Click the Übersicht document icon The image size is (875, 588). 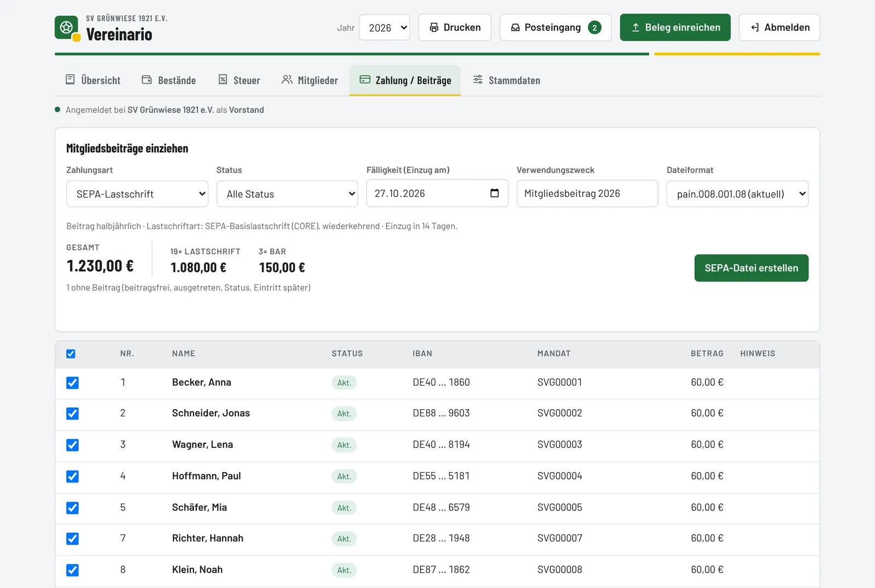(x=70, y=80)
